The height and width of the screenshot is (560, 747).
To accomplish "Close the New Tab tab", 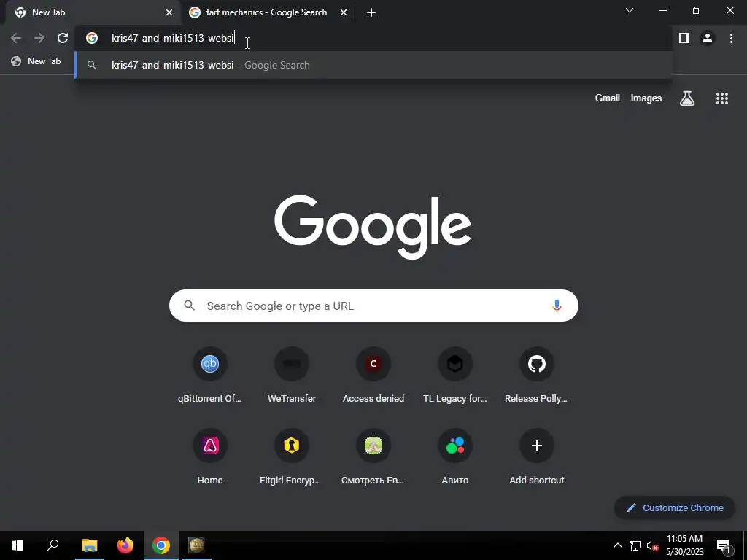I will pyautogui.click(x=169, y=12).
